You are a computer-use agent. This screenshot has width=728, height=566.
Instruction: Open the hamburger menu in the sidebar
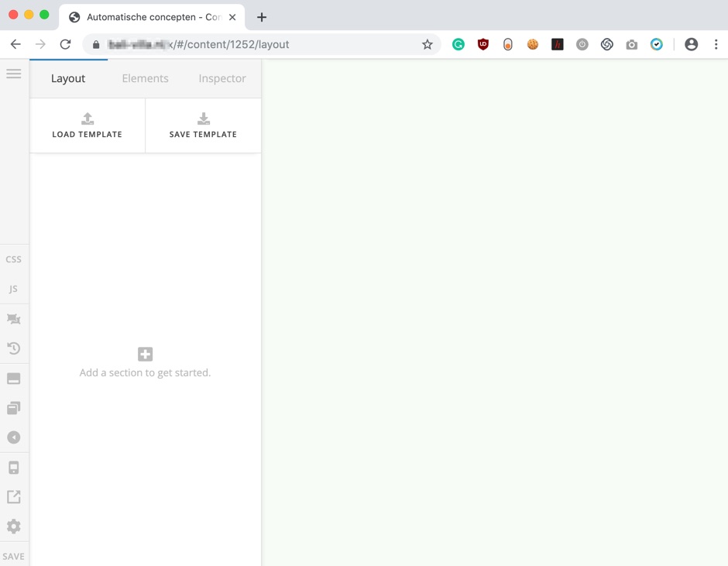14,74
